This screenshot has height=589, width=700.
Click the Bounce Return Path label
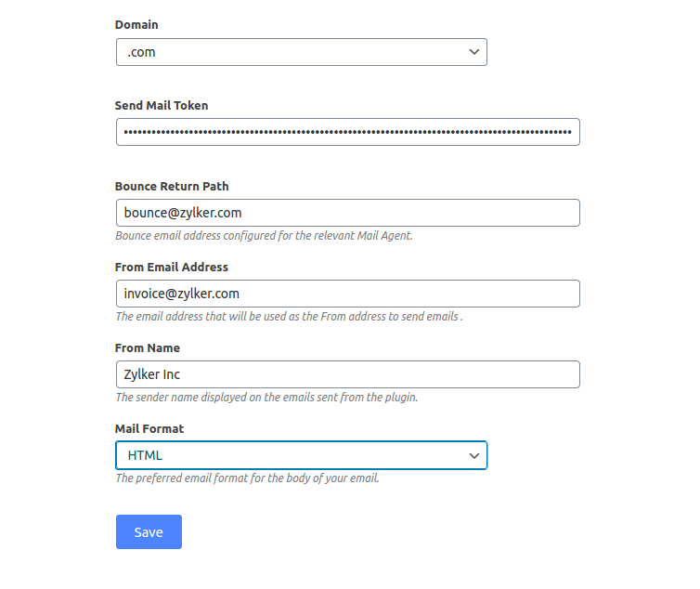point(172,186)
